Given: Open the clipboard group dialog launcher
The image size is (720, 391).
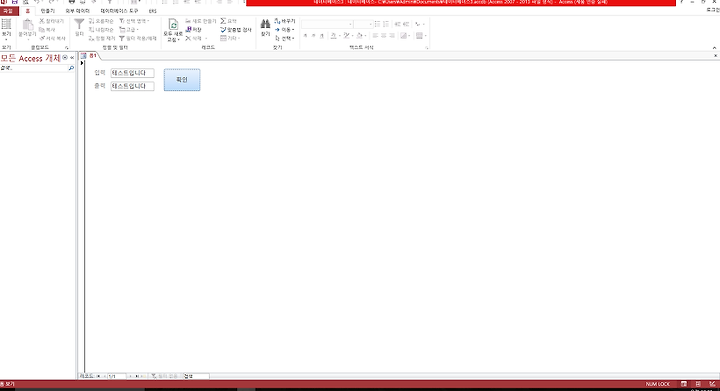Looking at the screenshot, I should (x=67, y=48).
